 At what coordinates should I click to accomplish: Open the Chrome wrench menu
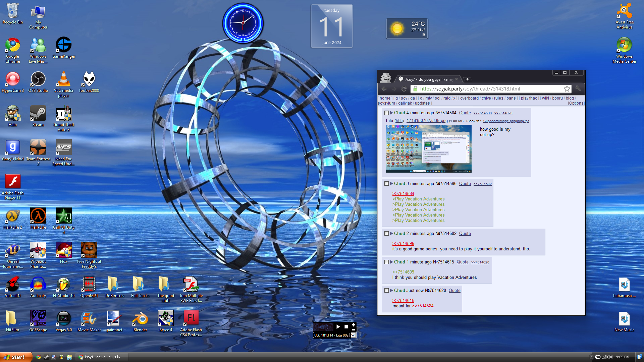pyautogui.click(x=578, y=89)
